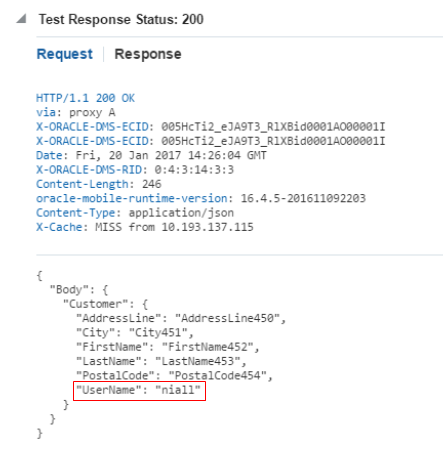Click the AddressLine450 value
444x460 pixels.
[227, 318]
